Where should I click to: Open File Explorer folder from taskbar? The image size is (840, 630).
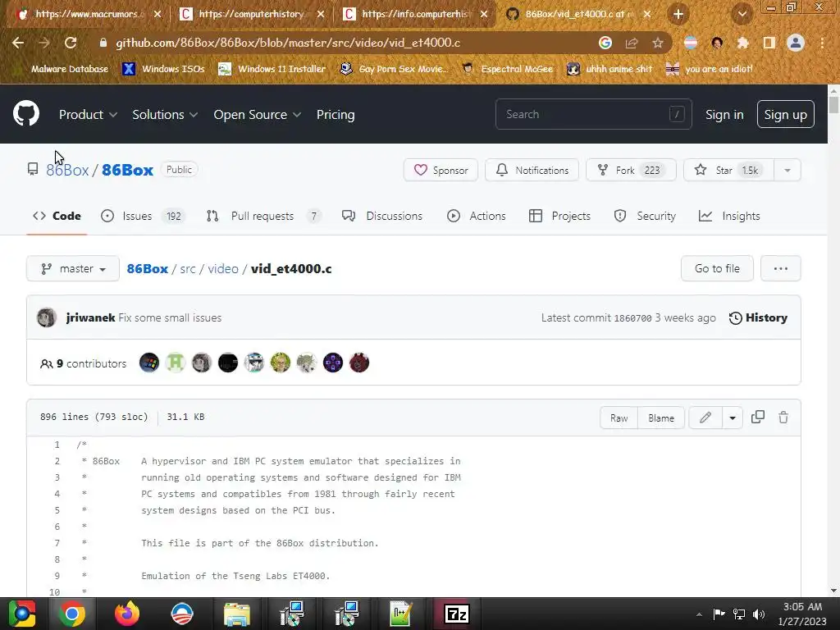point(237,614)
